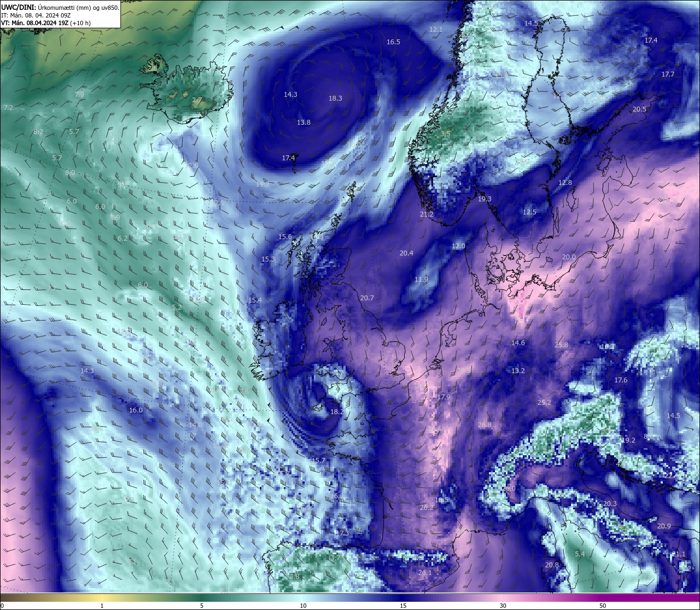The height and width of the screenshot is (610, 700).
Task: Click the 20.3 value on the map
Action: point(610,504)
